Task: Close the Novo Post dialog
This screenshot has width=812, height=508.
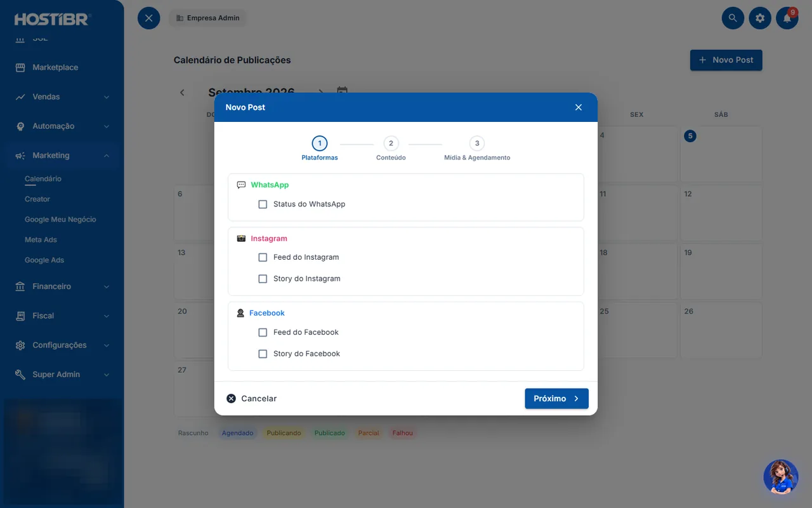Action: click(579, 107)
